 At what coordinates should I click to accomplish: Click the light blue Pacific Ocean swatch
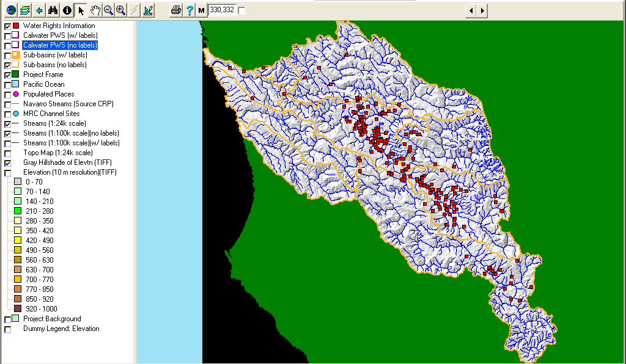(x=15, y=84)
